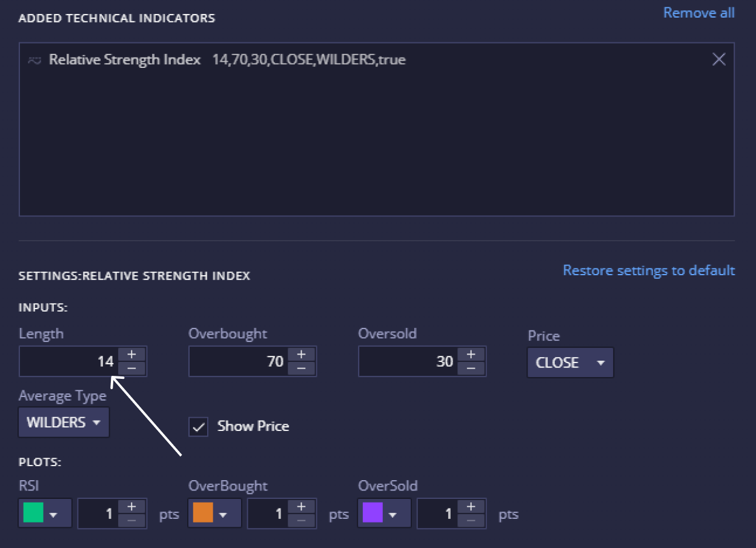Click Restore settings to default

click(x=649, y=270)
